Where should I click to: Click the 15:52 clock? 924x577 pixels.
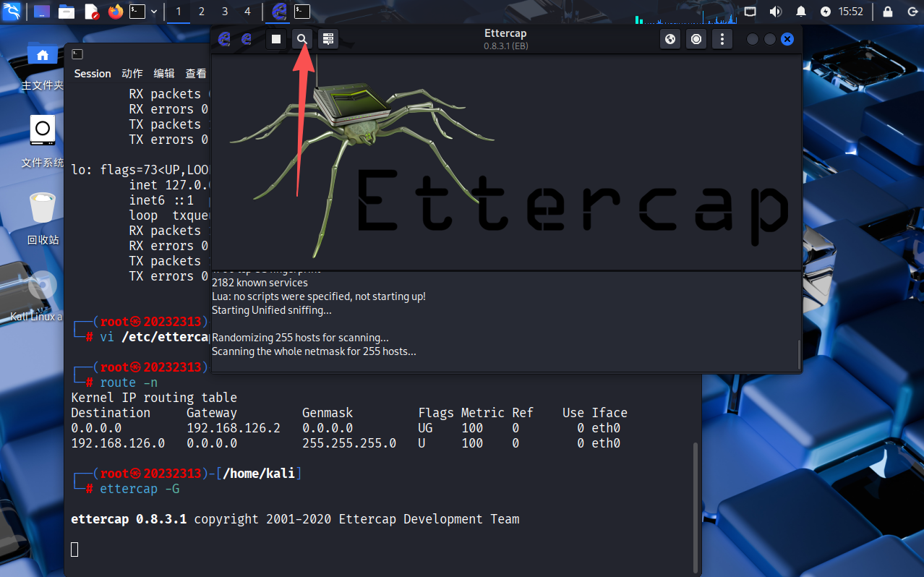pyautogui.click(x=851, y=12)
